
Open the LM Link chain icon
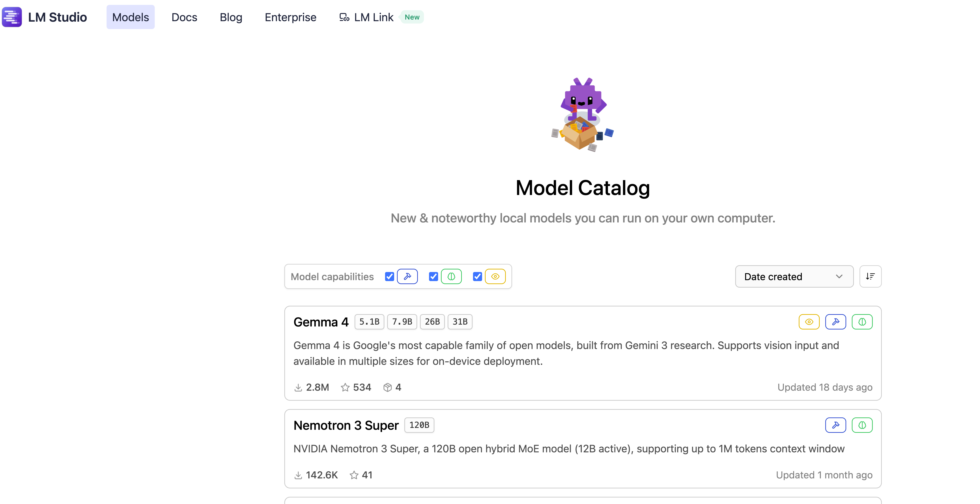[344, 17]
